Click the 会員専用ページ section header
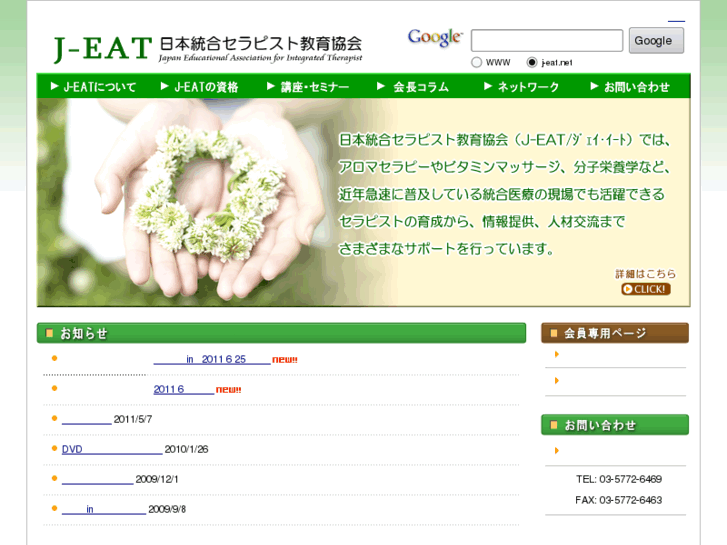This screenshot has height=545, width=727. click(x=615, y=333)
